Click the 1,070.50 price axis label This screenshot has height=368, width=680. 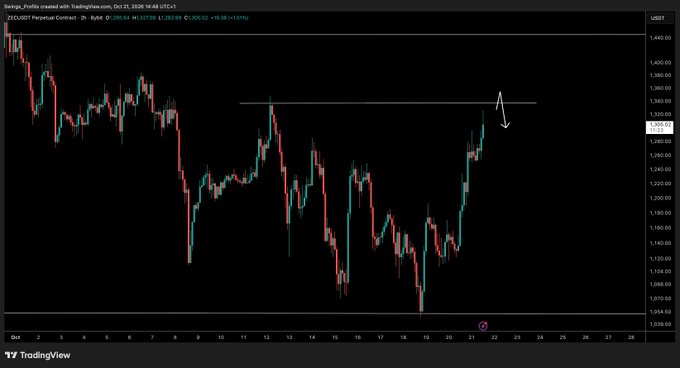pos(660,298)
